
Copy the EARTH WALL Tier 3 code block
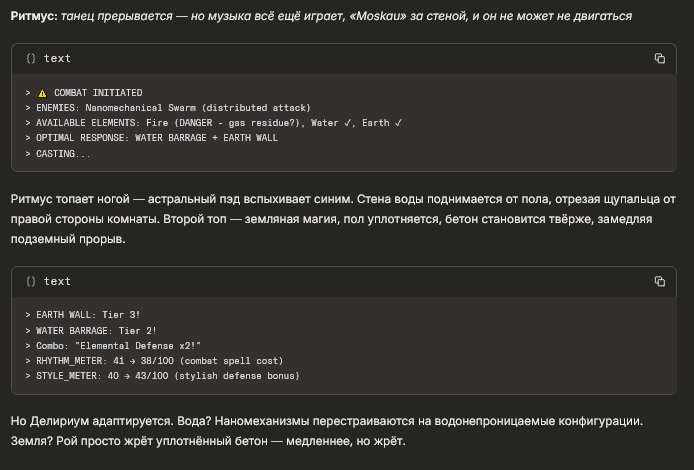(x=660, y=282)
